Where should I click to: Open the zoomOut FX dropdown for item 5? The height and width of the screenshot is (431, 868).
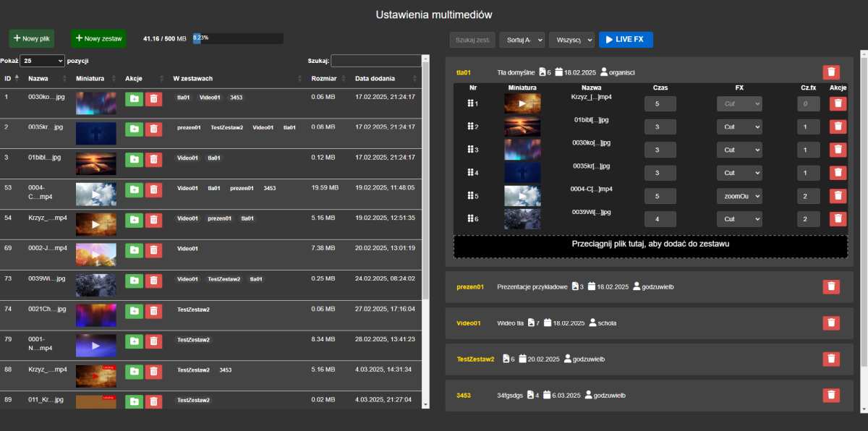tap(739, 196)
